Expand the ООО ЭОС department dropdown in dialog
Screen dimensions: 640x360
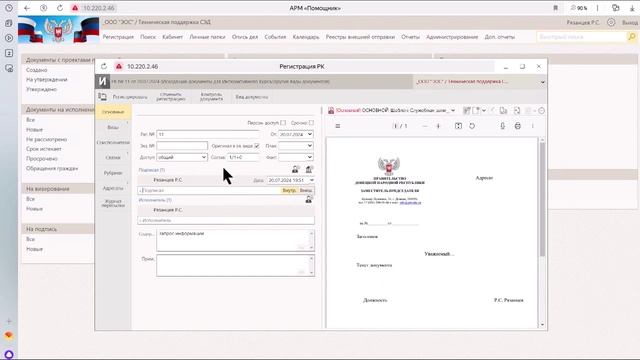pyautogui.click(x=542, y=82)
